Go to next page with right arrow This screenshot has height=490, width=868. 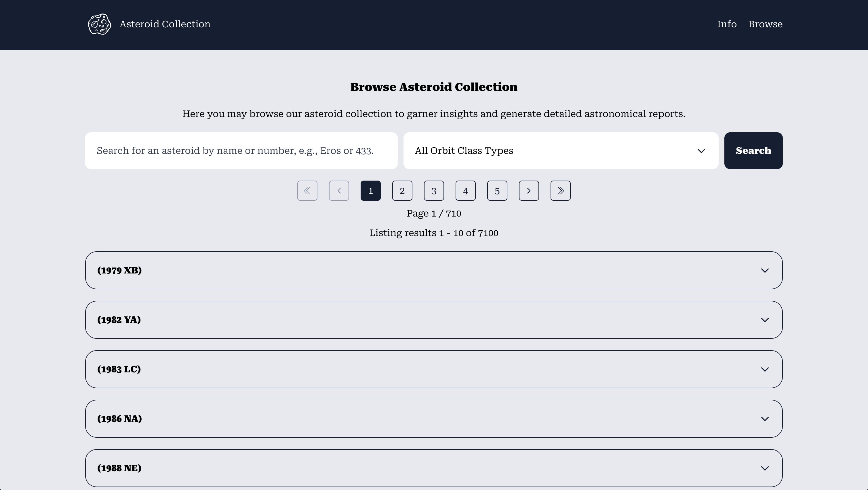pyautogui.click(x=529, y=191)
